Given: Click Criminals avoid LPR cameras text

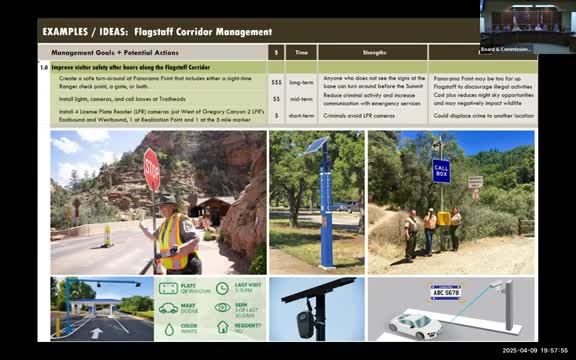Looking at the screenshot, I should pyautogui.click(x=359, y=116).
